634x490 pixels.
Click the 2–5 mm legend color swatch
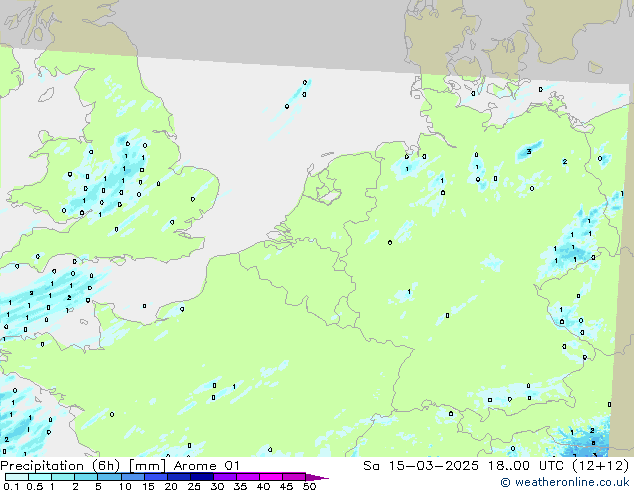tap(86, 477)
